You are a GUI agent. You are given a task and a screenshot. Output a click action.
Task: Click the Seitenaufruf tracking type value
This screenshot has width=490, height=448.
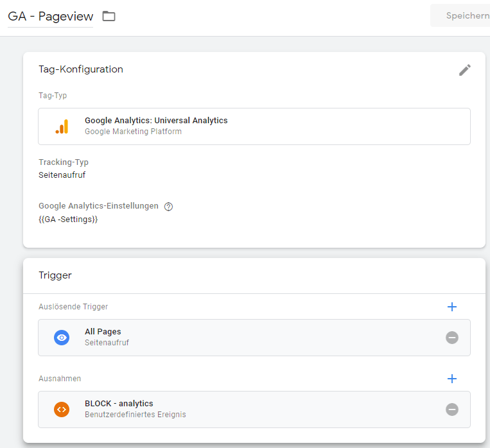tap(62, 175)
